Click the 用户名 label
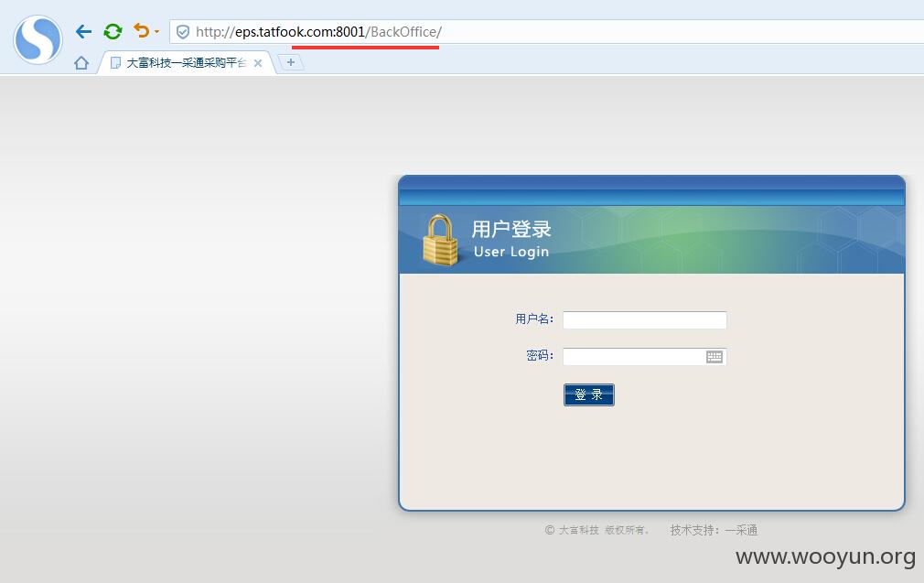 (x=534, y=319)
